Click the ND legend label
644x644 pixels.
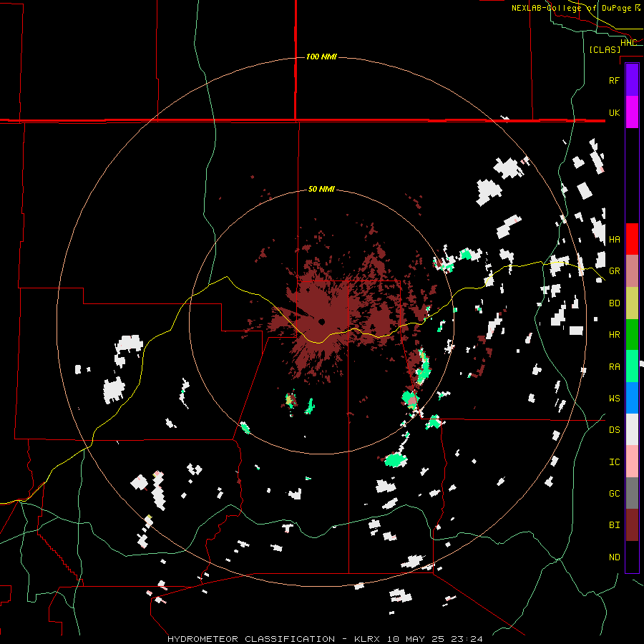click(614, 557)
